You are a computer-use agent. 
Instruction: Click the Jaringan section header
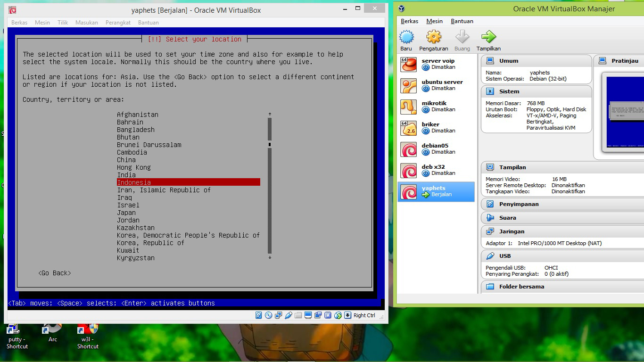click(563, 231)
